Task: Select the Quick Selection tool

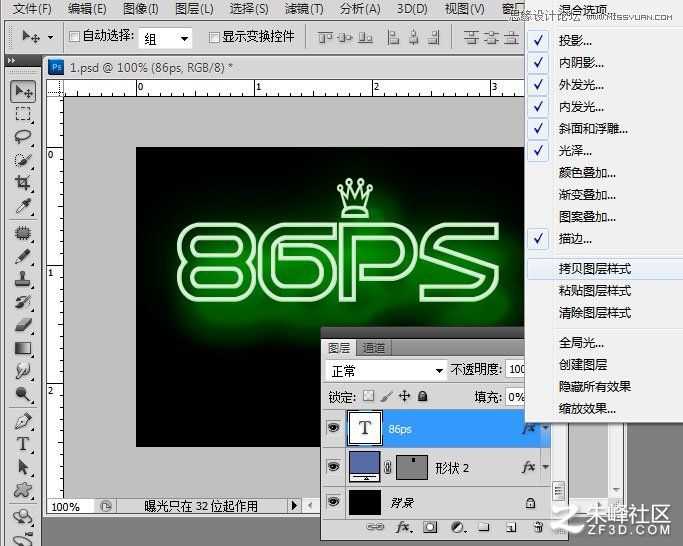Action: pos(23,160)
